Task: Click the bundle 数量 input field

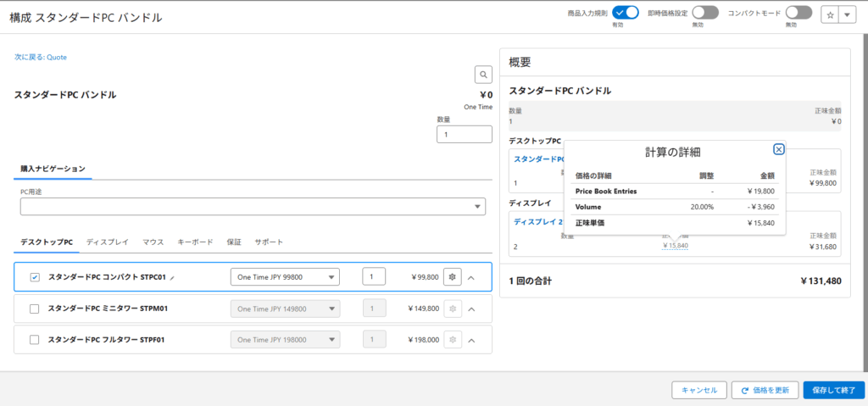Action: tap(464, 135)
